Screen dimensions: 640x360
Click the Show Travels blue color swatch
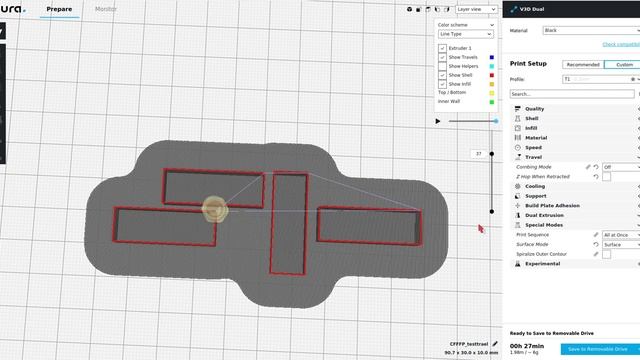[491, 57]
